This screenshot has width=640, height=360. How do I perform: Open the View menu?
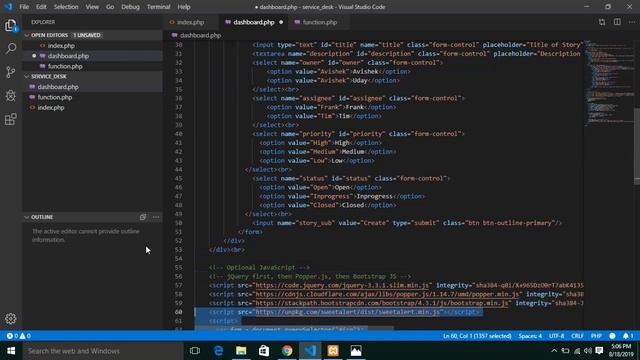coord(92,7)
